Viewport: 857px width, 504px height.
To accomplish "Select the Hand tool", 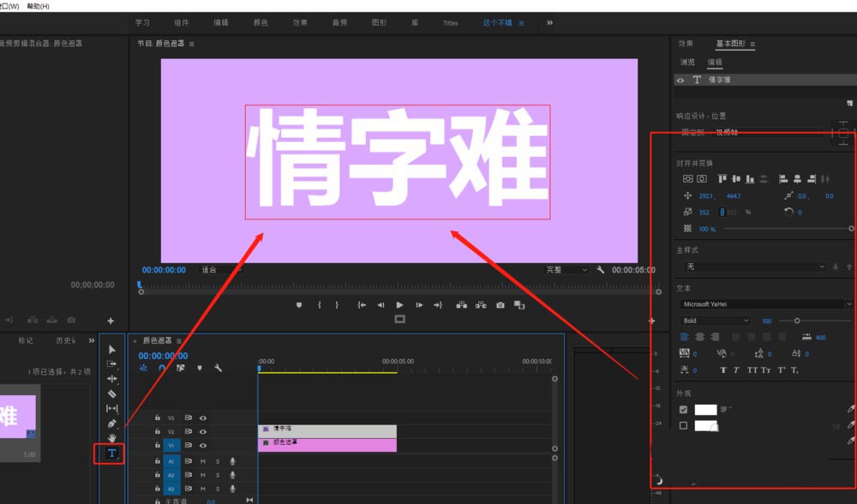I will (x=111, y=439).
